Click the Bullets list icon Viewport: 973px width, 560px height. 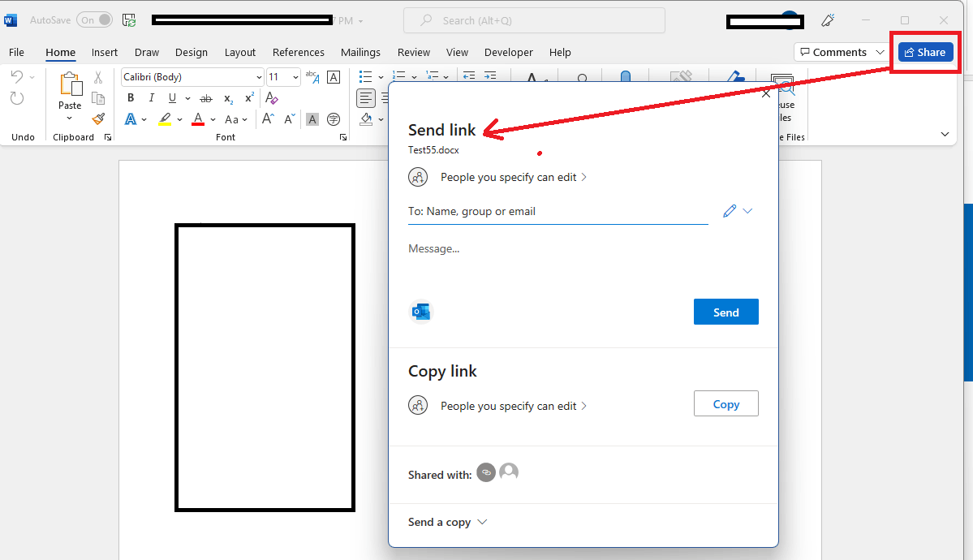point(365,77)
